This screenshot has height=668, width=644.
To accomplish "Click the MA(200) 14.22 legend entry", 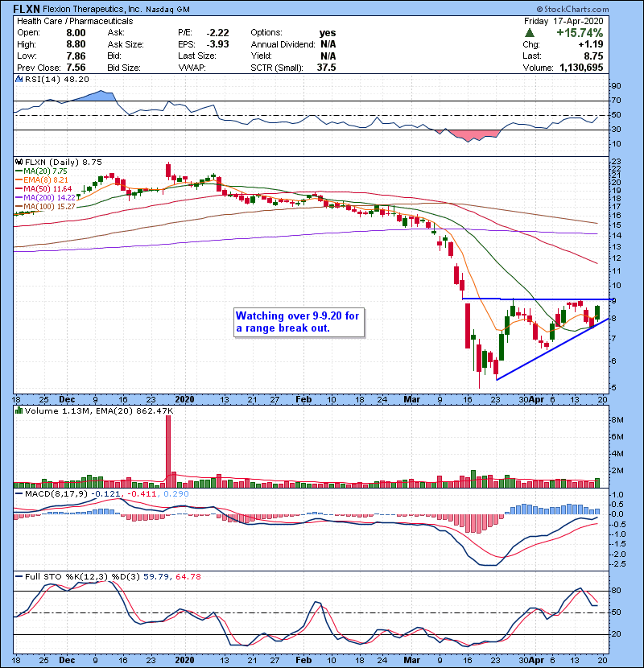I will (45, 198).
